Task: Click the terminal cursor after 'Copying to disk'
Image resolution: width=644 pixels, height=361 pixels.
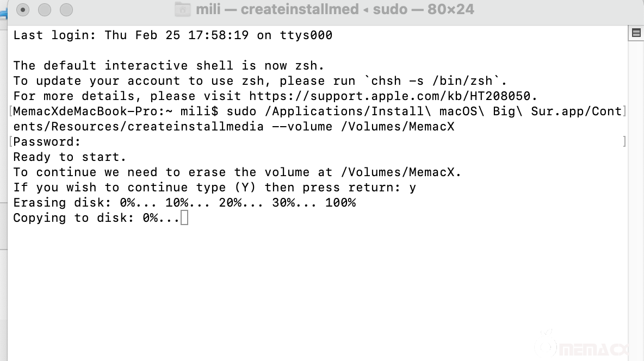Action: [x=184, y=218]
